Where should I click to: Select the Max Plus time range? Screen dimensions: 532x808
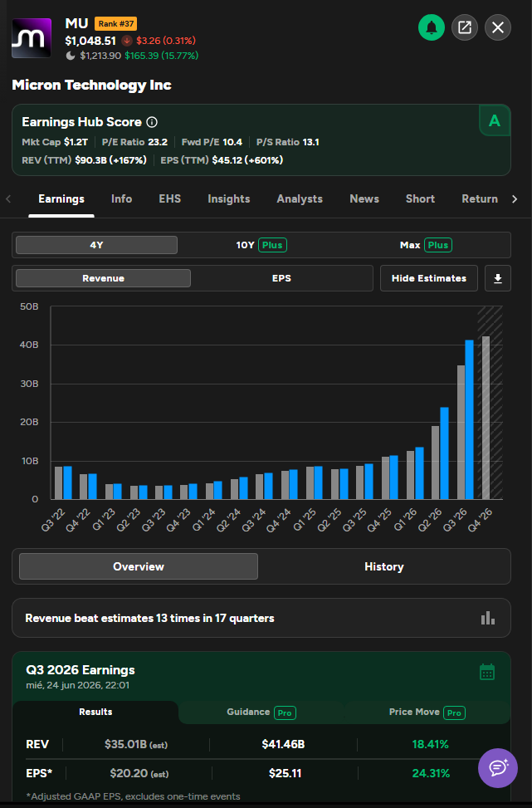426,245
